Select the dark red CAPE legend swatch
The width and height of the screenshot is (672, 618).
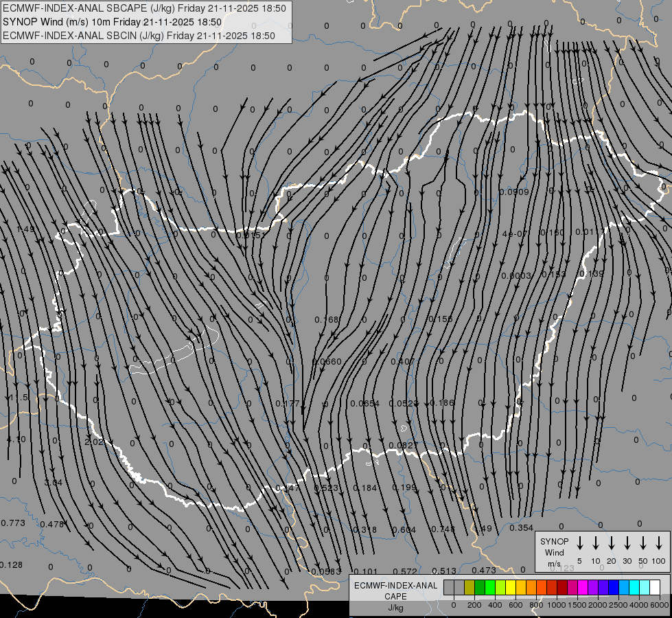(562, 587)
